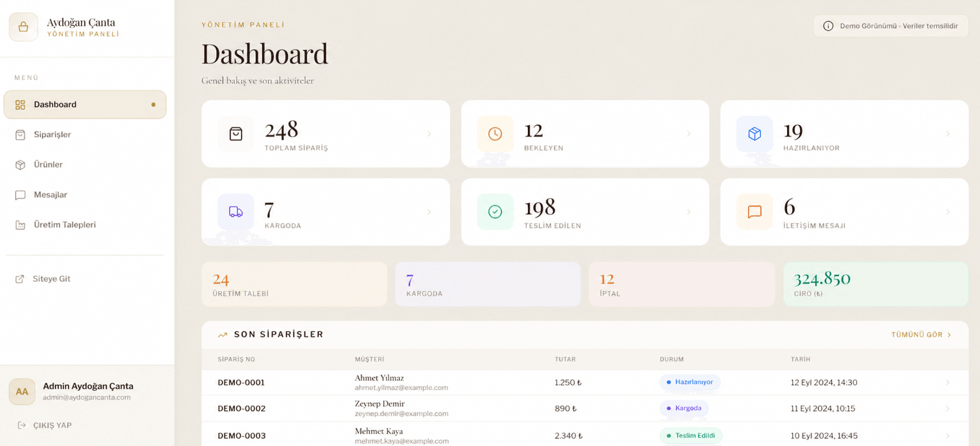The width and height of the screenshot is (980, 446).
Task: Click the ÇIKIŞ YAP logout button
Action: [x=45, y=425]
